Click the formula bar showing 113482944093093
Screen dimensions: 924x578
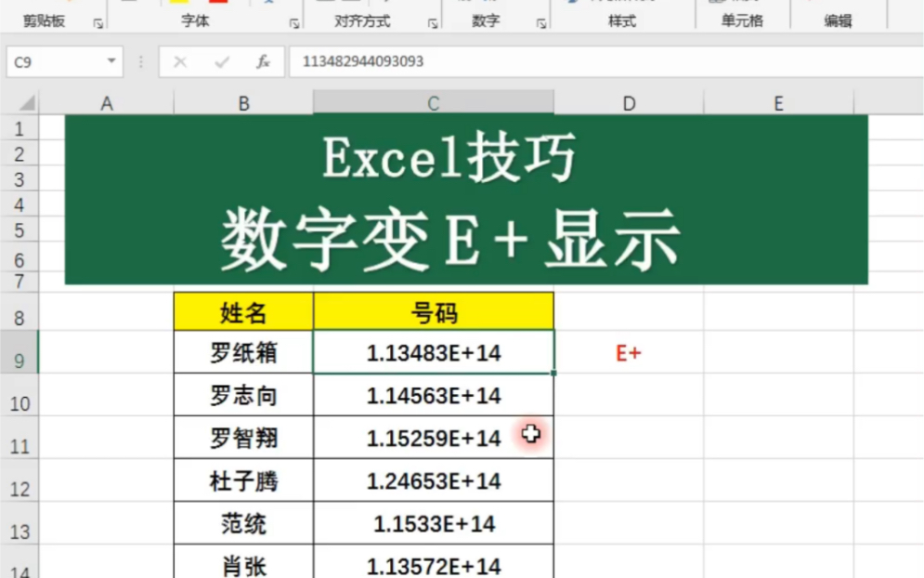[x=605, y=61]
